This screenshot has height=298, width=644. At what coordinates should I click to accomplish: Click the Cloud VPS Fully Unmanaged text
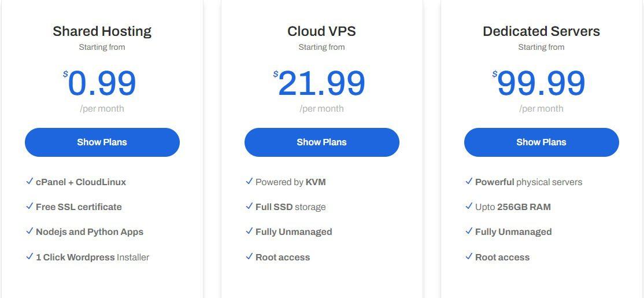tap(294, 232)
